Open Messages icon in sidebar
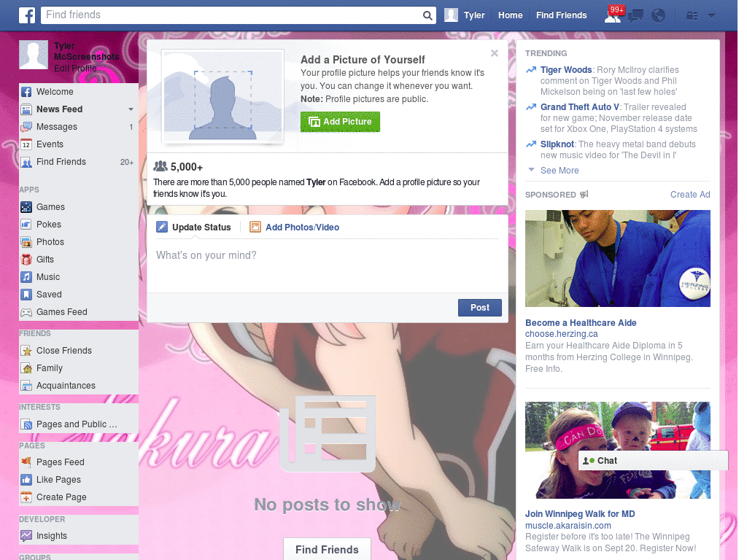This screenshot has height=560, width=747. pyautogui.click(x=26, y=127)
